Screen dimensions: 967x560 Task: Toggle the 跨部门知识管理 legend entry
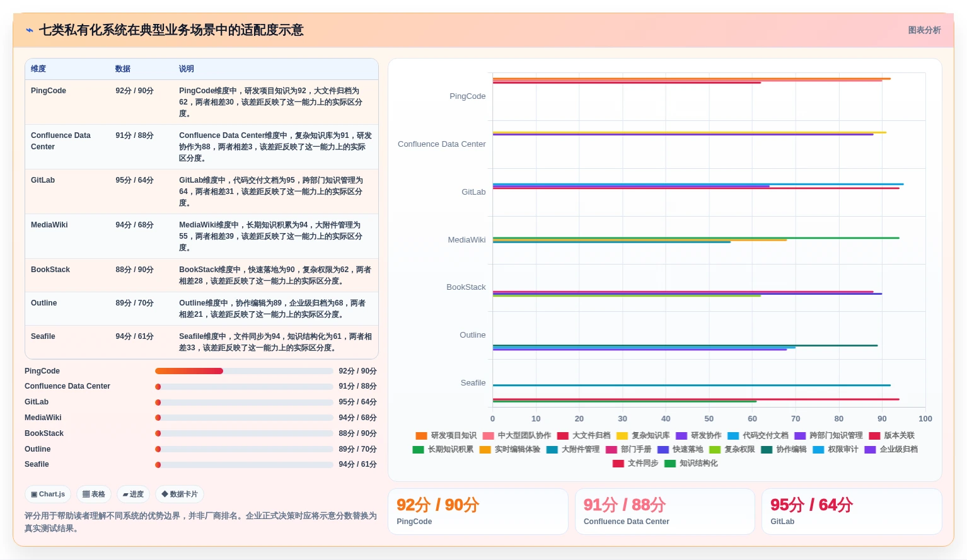point(828,435)
